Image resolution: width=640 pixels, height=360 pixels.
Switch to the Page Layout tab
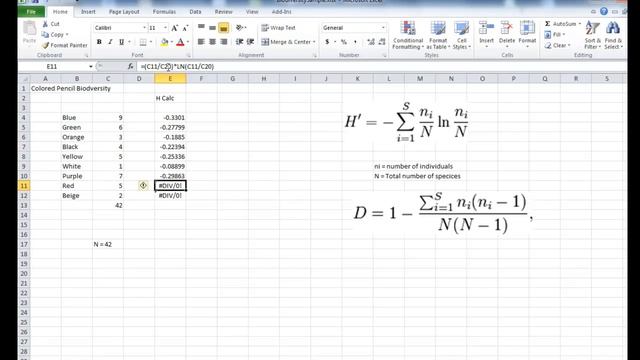click(x=124, y=12)
